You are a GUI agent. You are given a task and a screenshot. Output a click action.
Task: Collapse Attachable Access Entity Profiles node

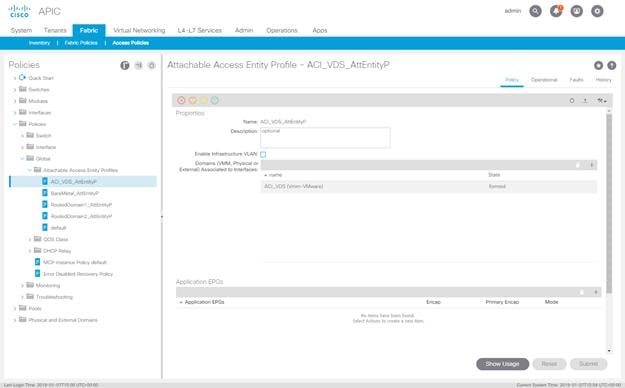pos(30,170)
